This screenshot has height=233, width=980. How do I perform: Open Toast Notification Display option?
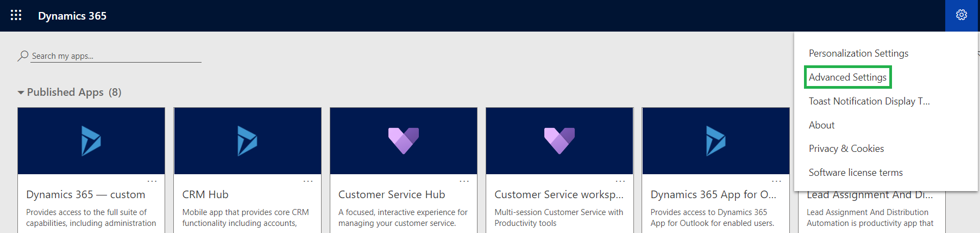coord(869,101)
